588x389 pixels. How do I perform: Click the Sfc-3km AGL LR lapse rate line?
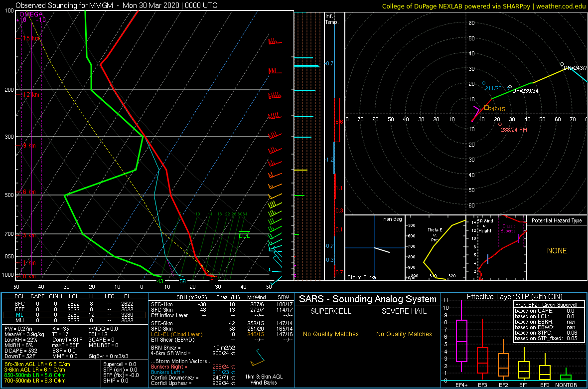point(37,364)
